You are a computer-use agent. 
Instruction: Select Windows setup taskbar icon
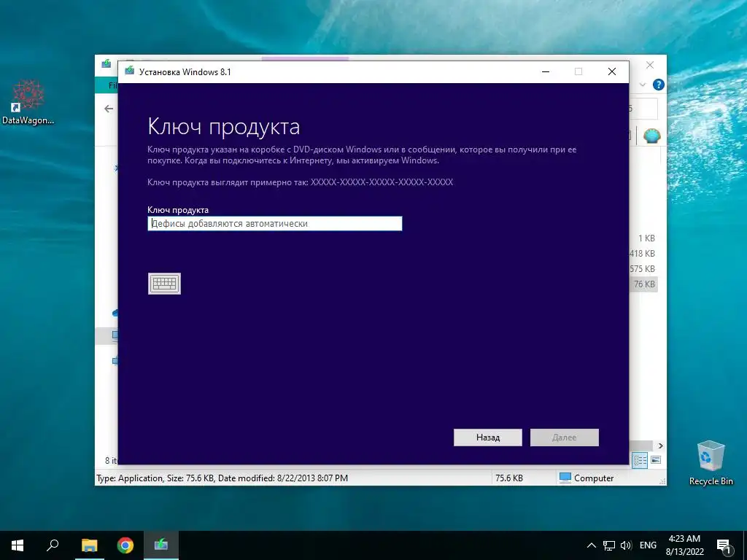pos(161,545)
